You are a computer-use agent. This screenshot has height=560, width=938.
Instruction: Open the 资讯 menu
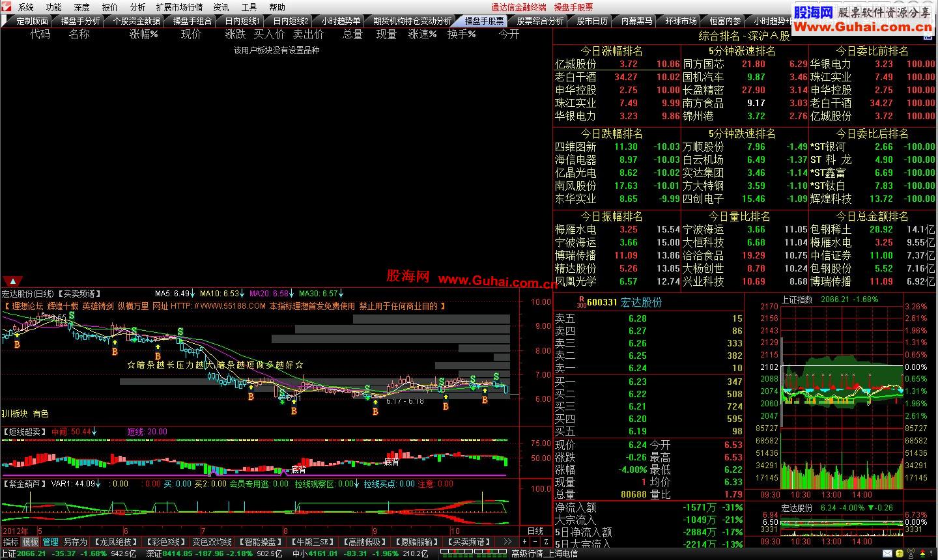(x=221, y=7)
